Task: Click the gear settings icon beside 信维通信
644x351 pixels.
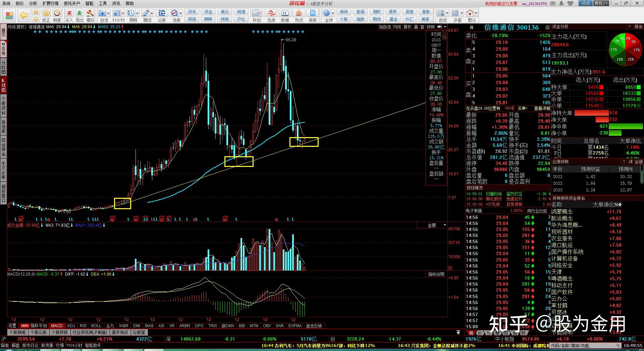Action: tap(547, 27)
